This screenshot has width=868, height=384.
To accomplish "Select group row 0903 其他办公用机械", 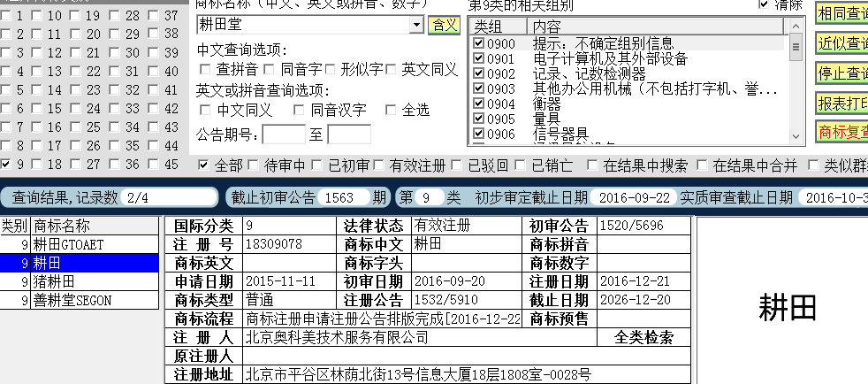I will [627, 88].
